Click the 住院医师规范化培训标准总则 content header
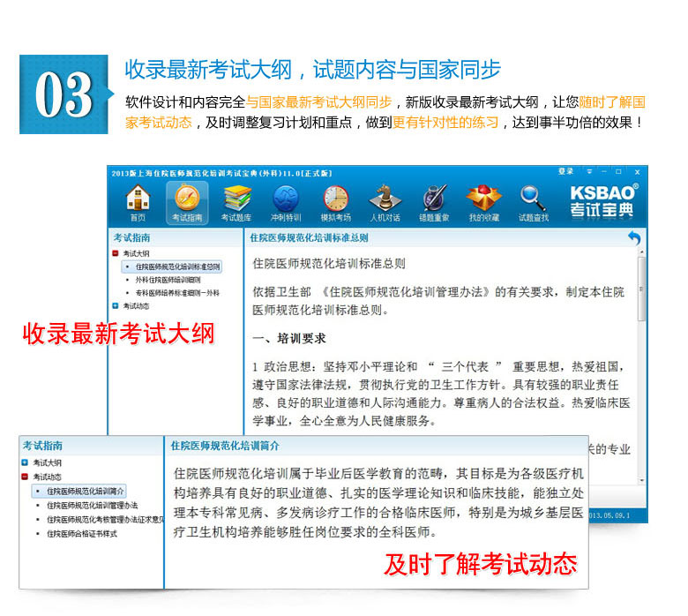 click(x=309, y=238)
